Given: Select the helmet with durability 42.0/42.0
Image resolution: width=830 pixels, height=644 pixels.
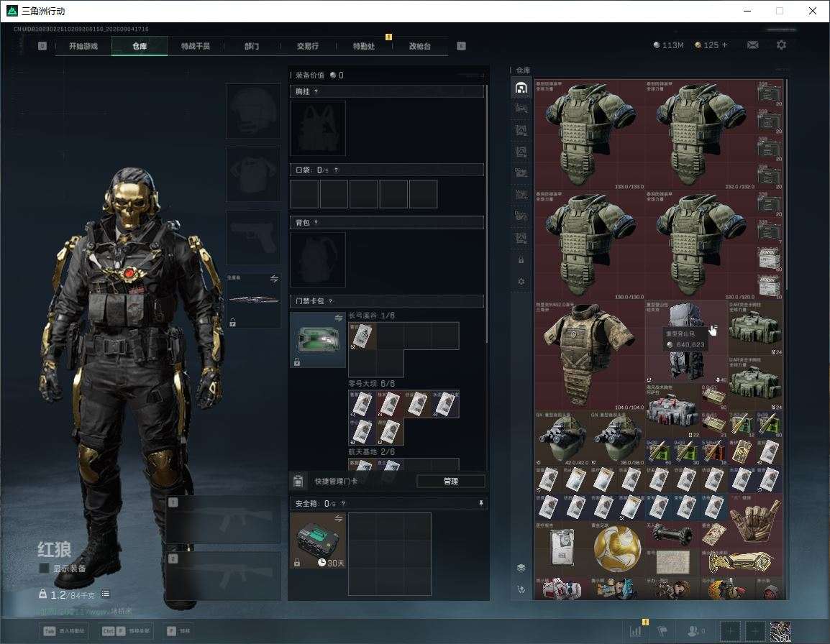Looking at the screenshot, I should (x=562, y=438).
